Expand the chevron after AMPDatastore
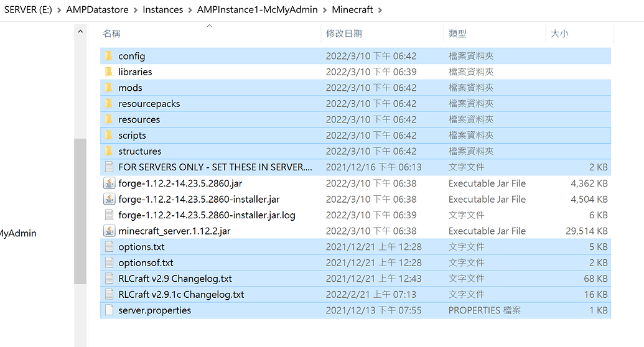 coord(136,10)
